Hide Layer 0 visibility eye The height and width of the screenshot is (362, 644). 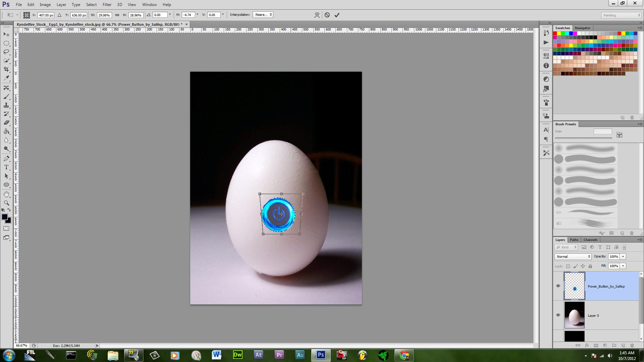tap(558, 315)
